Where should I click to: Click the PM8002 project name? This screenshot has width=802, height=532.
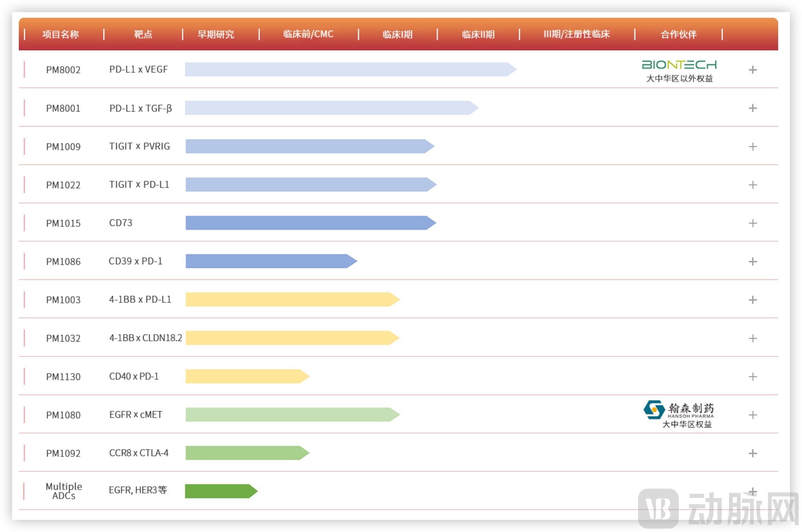coord(63,70)
